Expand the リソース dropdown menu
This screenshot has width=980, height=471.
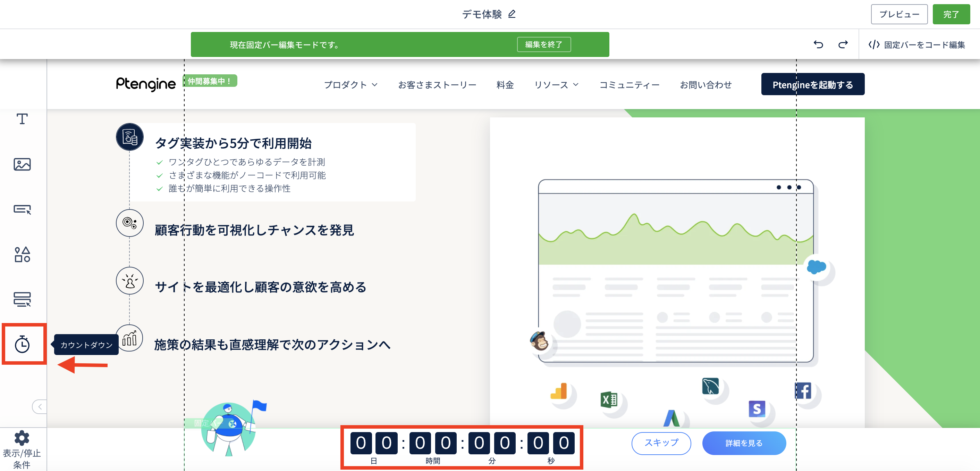click(556, 84)
